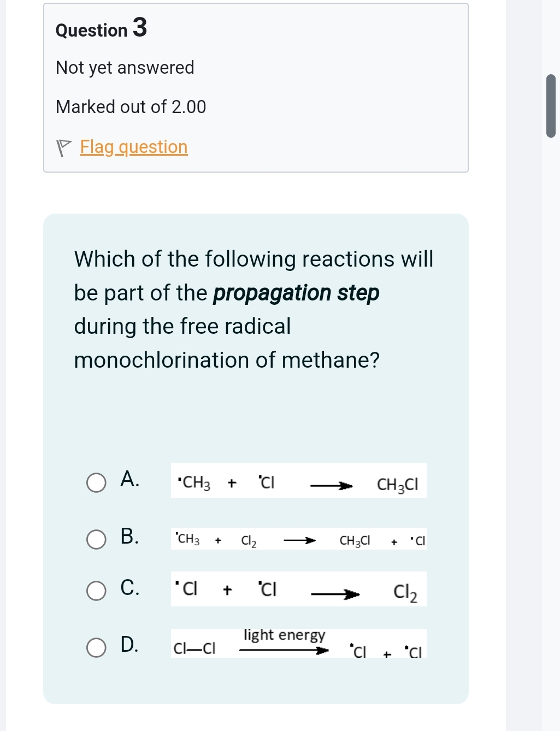The image size is (560, 731).
Task: Select the reaction image for option A
Action: click(298, 482)
